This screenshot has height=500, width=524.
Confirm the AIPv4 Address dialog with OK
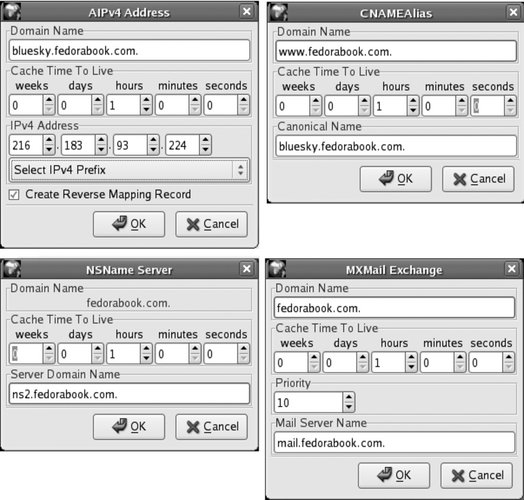point(129,224)
